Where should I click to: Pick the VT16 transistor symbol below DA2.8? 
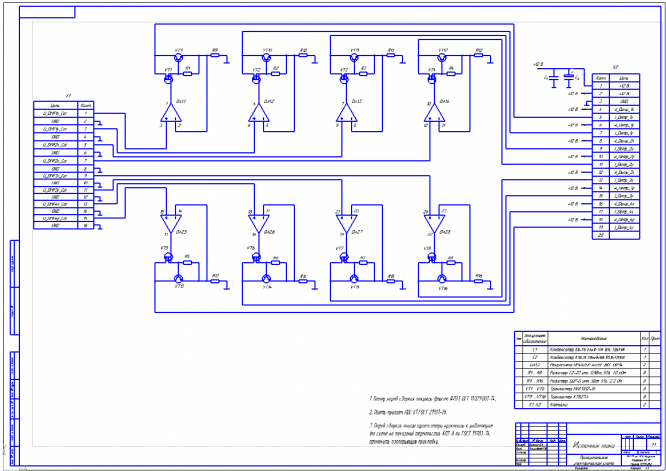tap(443, 279)
